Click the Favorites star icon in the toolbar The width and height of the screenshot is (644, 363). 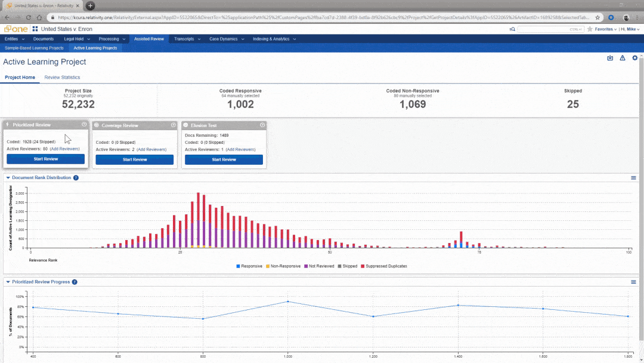click(x=590, y=29)
